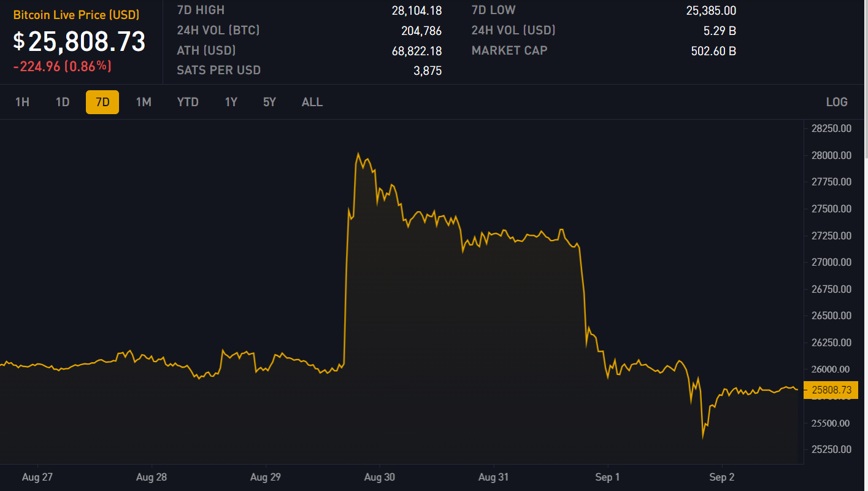Click the Aug 30 date on x-axis
868x491 pixels.
380,477
